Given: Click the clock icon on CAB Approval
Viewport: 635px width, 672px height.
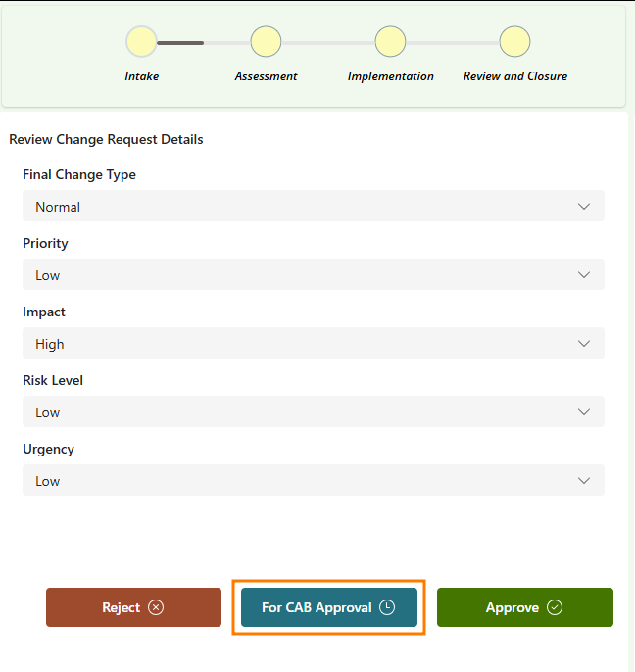Looking at the screenshot, I should click(x=387, y=607).
